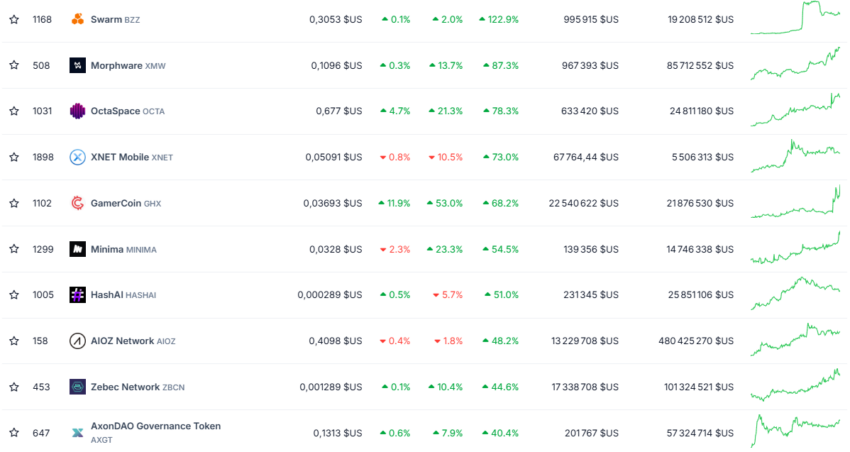Click the HashAI hashtag logo icon
850x452 pixels.
click(78, 295)
